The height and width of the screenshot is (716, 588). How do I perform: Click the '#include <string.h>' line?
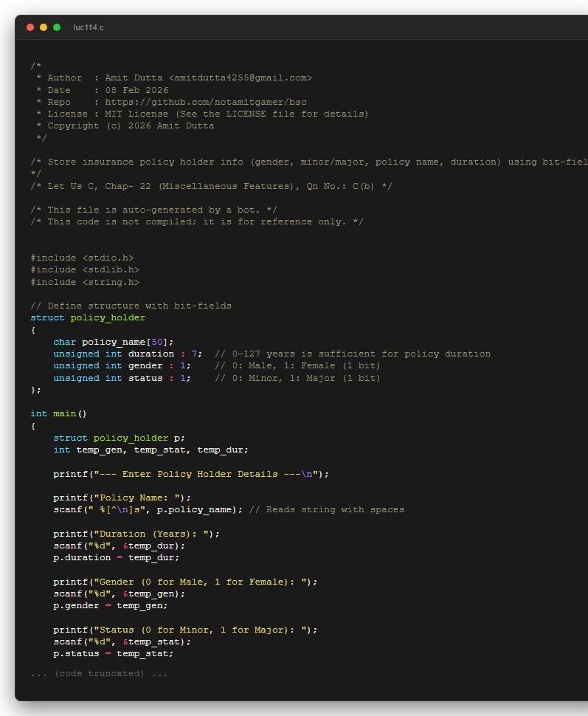85,282
